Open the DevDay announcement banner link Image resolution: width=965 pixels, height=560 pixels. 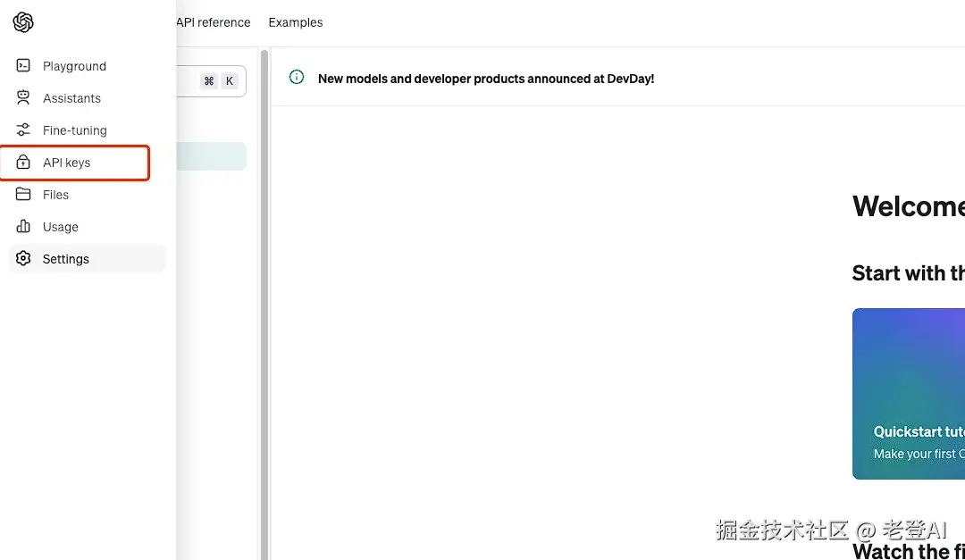pyautogui.click(x=486, y=79)
